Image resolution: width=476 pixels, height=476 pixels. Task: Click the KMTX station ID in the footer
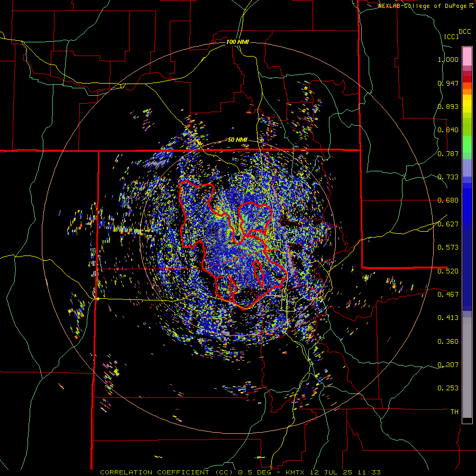click(x=295, y=472)
